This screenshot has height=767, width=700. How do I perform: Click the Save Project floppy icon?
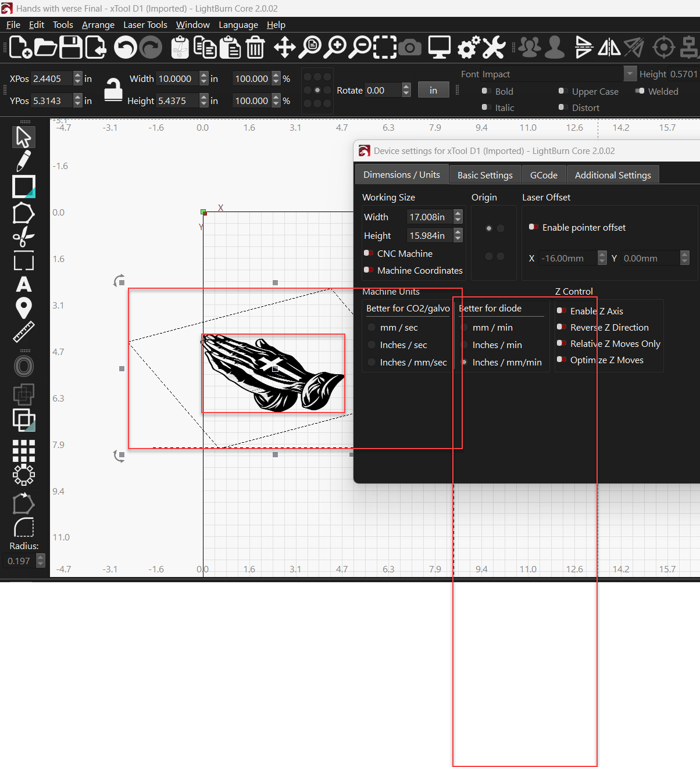pyautogui.click(x=71, y=47)
